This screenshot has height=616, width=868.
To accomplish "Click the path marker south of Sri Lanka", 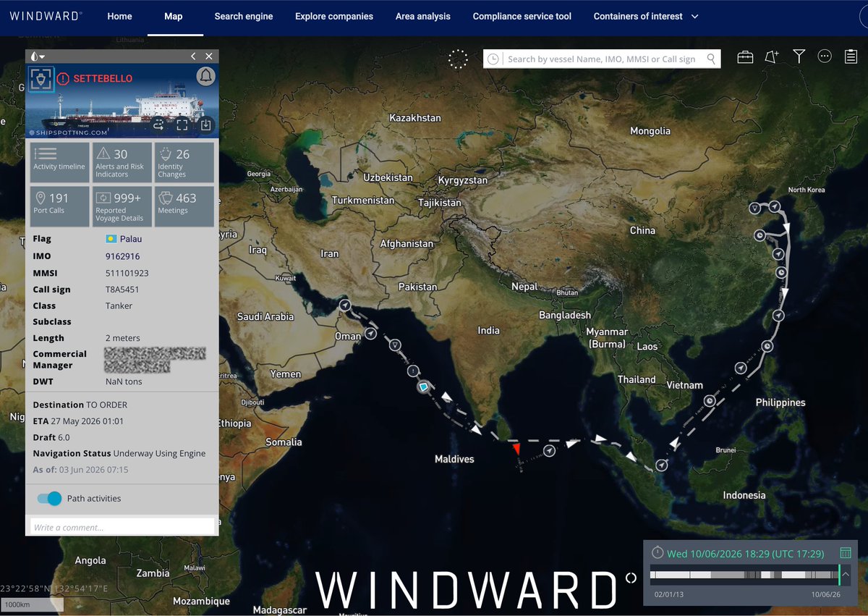I will pos(550,451).
